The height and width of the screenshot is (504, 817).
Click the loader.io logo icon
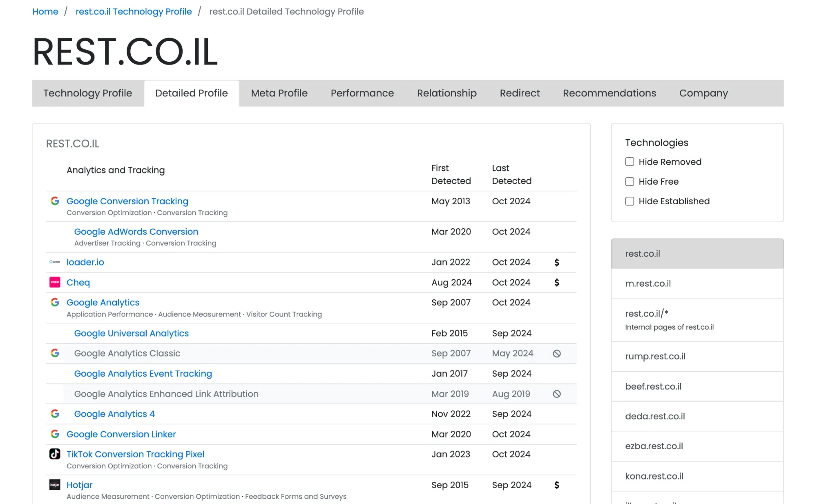pyautogui.click(x=55, y=262)
